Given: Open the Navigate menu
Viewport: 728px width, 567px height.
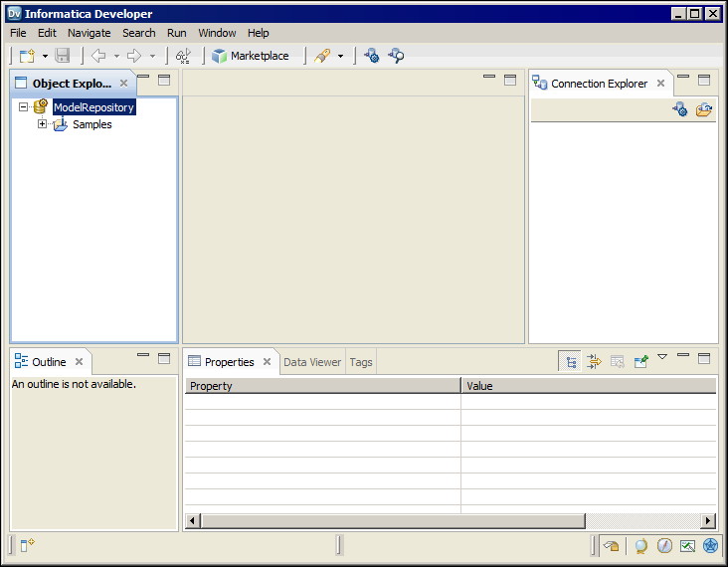Looking at the screenshot, I should pos(90,33).
